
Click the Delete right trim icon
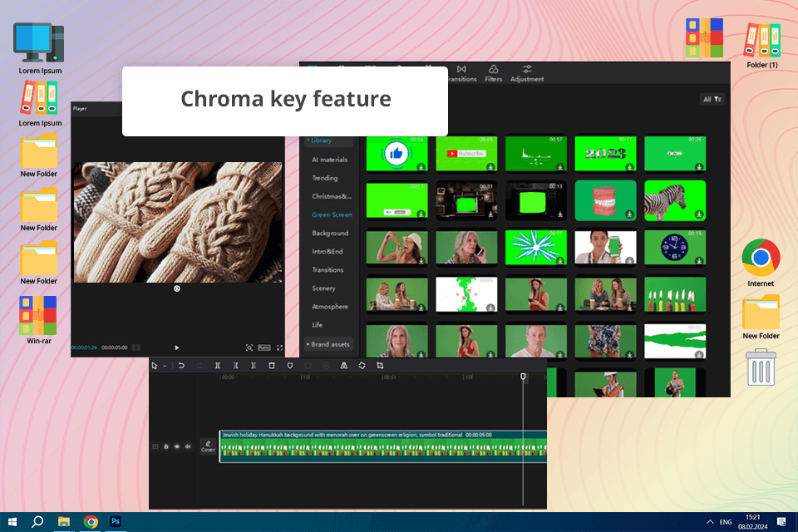pos(254,366)
